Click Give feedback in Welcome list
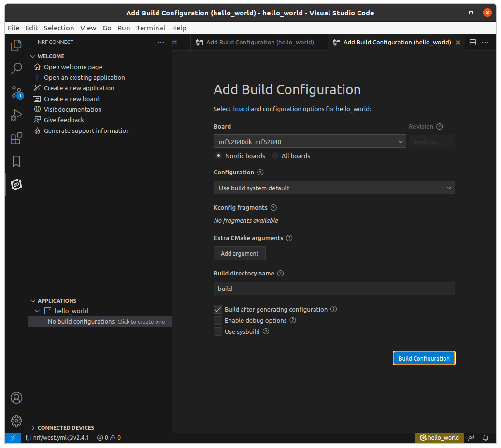The width and height of the screenshot is (501, 448). [x=64, y=120]
